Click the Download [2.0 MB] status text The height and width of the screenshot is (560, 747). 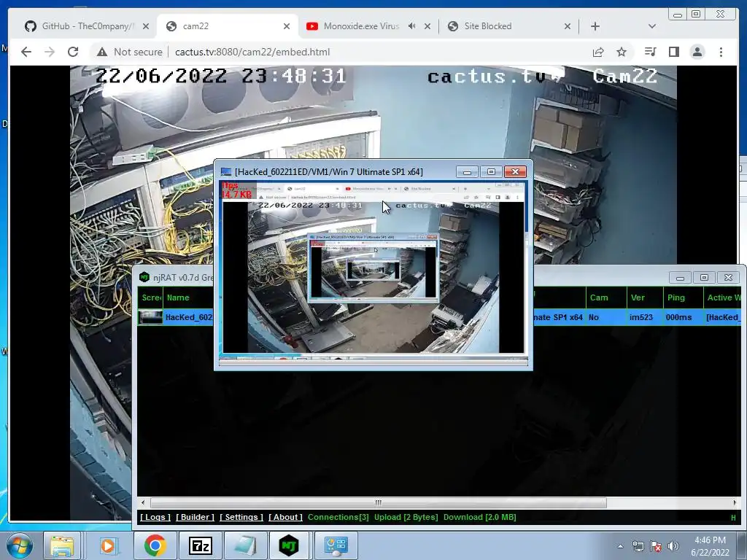(480, 517)
